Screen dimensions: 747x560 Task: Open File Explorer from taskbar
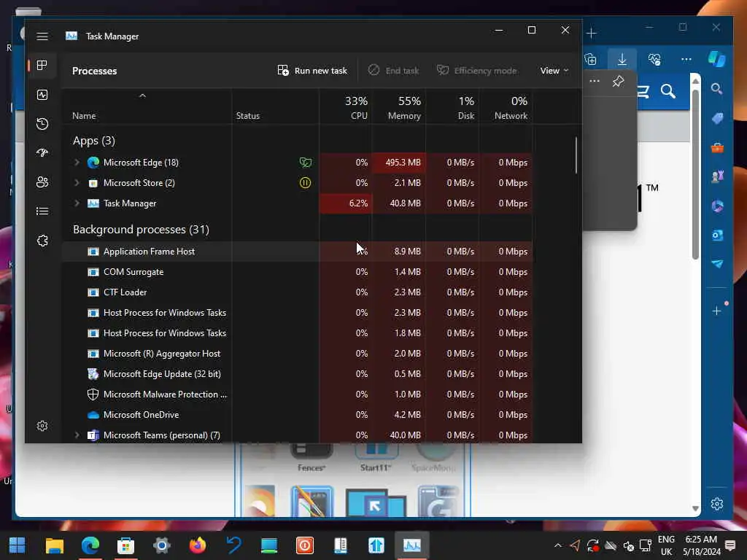point(54,545)
